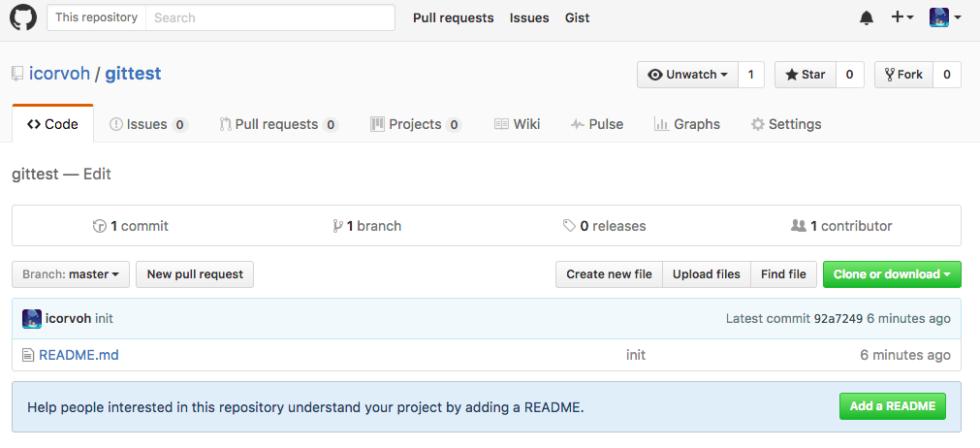Open the Settings tab
Screen dimensions: 980x448
pos(786,124)
